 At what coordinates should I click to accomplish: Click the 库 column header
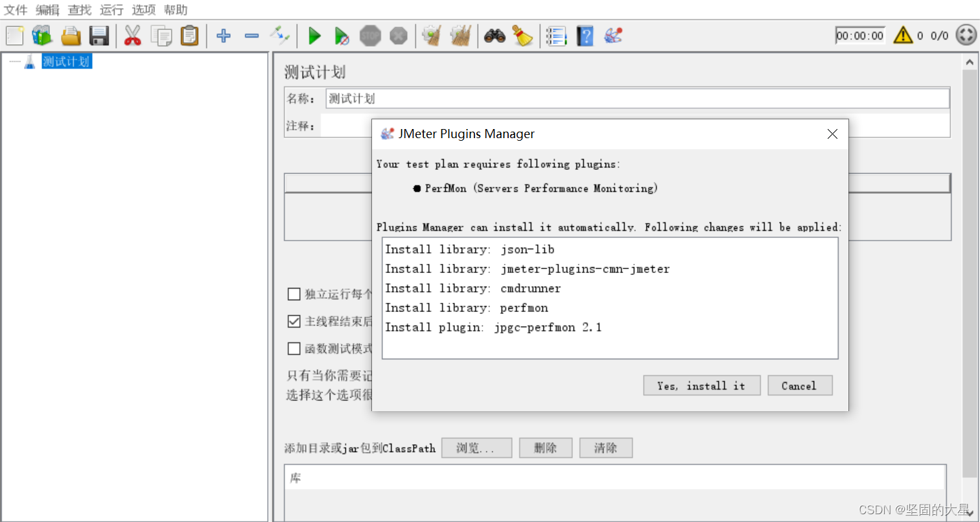click(615, 479)
